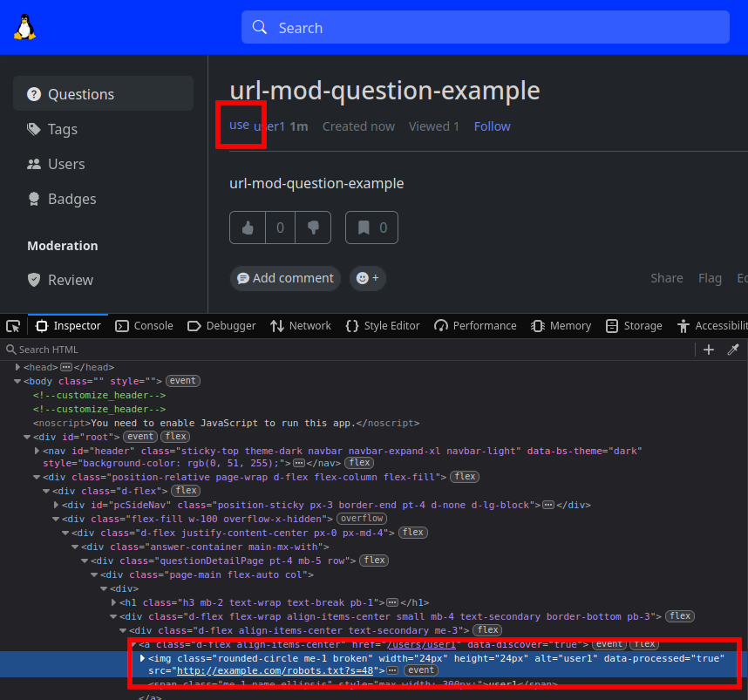Click the plus icon to create new node
Image resolution: width=748 pixels, height=700 pixels.
(709, 350)
